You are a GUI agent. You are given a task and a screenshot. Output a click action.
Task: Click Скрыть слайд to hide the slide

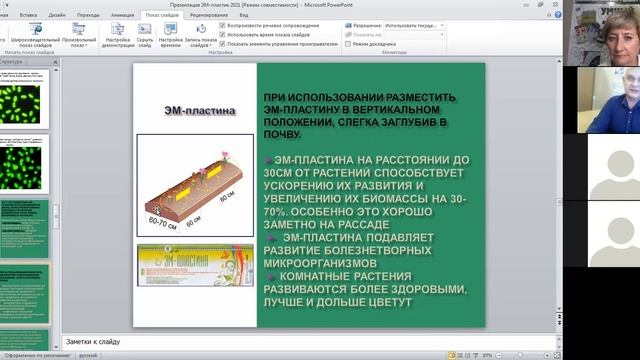tap(144, 35)
